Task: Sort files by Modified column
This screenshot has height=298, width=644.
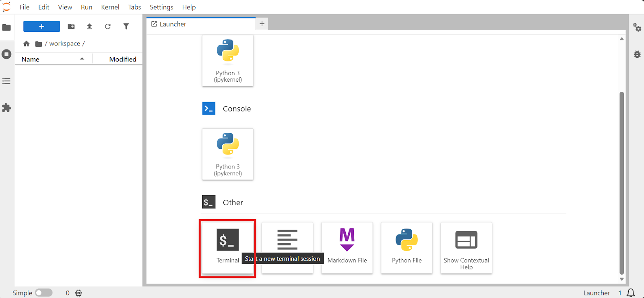Action: [122, 59]
